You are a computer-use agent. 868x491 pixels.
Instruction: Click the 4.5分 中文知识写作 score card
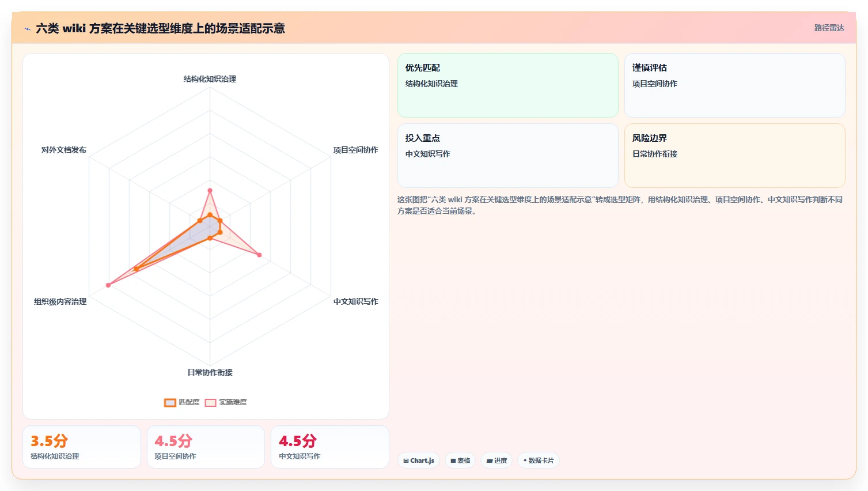coord(330,447)
